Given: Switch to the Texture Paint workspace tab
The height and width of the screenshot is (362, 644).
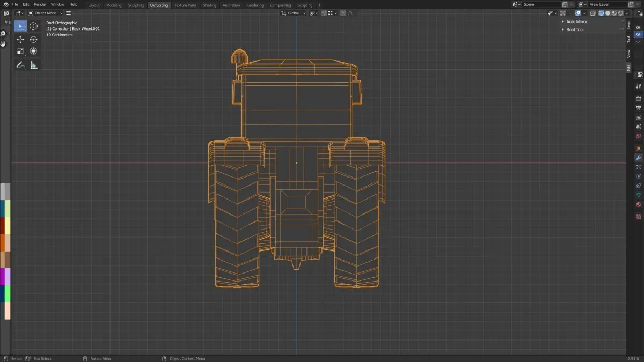Looking at the screenshot, I should (x=185, y=5).
